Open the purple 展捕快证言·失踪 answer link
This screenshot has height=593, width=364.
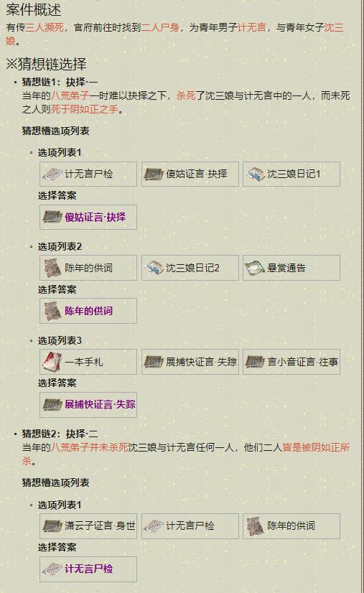tap(100, 405)
